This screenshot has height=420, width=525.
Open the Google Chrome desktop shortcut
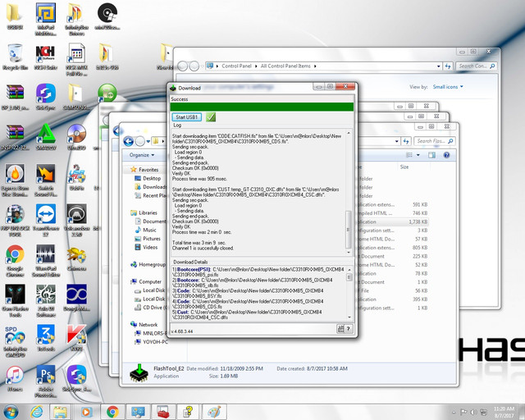[x=15, y=261]
